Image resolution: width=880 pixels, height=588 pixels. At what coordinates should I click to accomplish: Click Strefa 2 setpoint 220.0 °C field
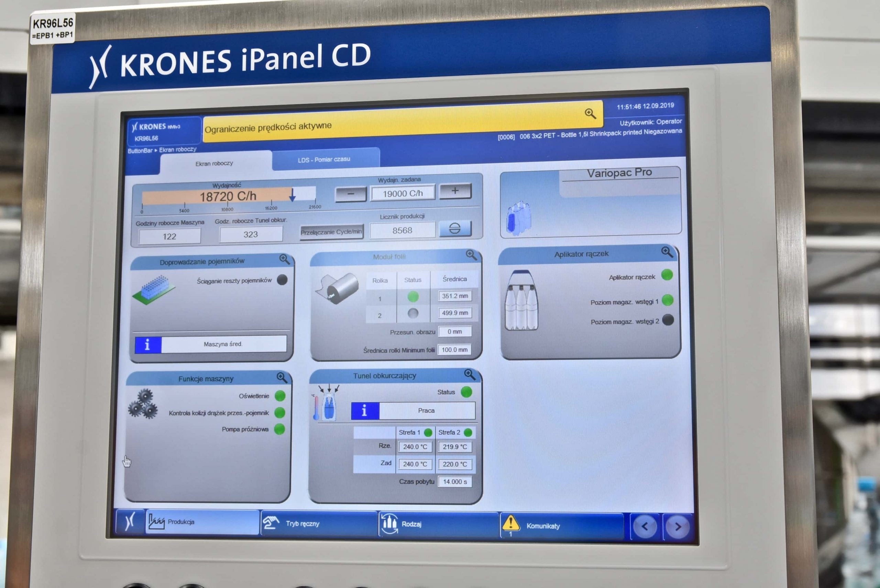point(455,464)
